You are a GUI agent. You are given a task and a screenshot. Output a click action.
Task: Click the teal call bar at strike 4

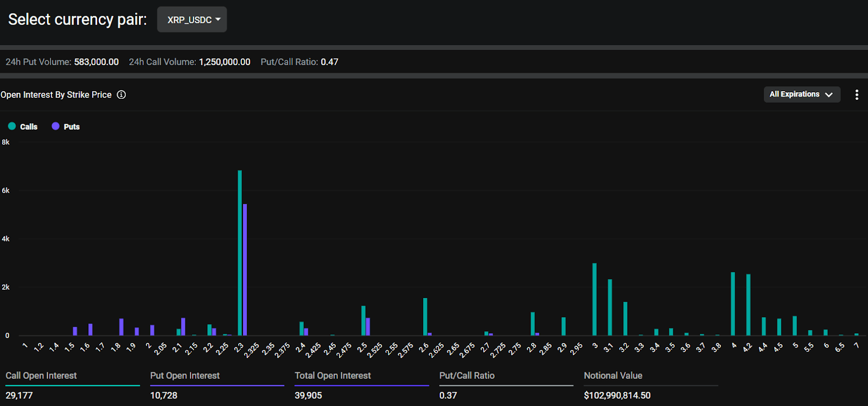coord(733,304)
